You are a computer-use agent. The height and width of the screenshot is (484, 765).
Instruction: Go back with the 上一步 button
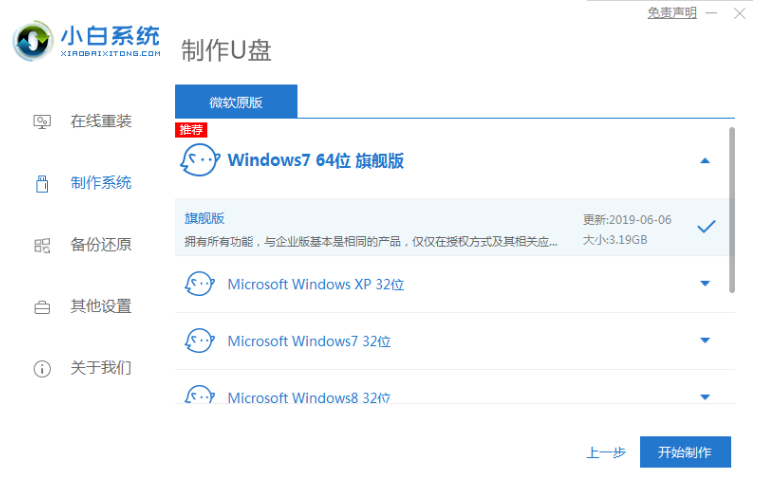pyautogui.click(x=606, y=453)
